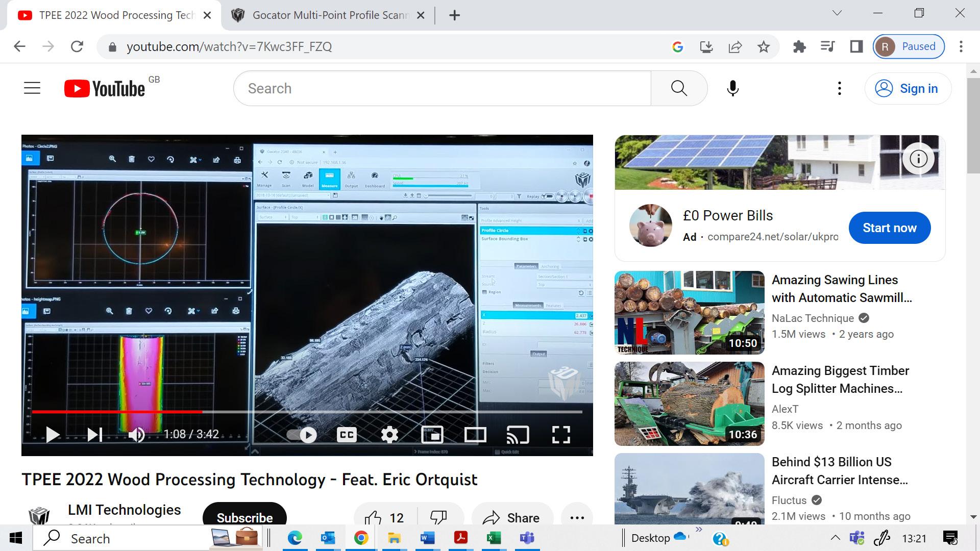Turn on closed captions

click(x=347, y=435)
